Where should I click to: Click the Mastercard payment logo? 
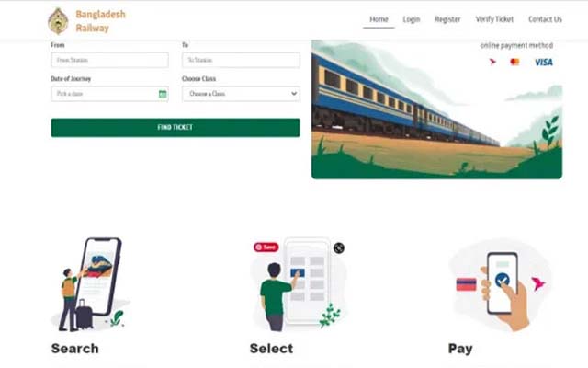[514, 62]
